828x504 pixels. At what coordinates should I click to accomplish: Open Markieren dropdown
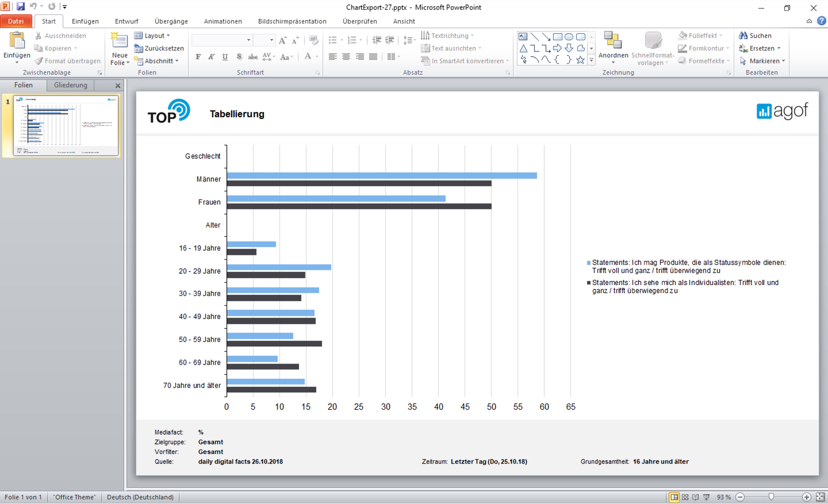click(762, 61)
